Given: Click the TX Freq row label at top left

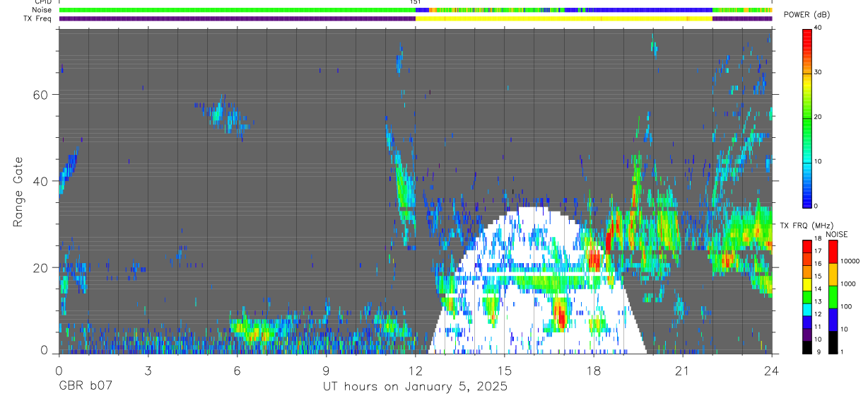Looking at the screenshot, I should click(x=37, y=18).
